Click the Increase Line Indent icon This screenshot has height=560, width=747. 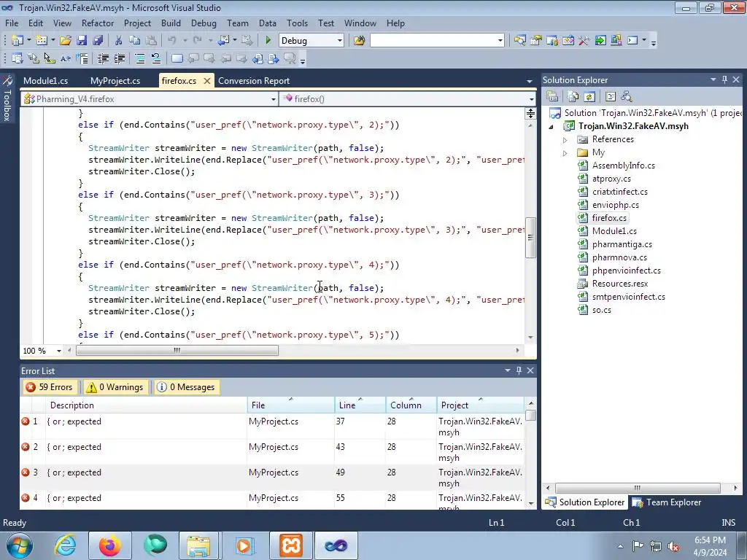point(119,58)
